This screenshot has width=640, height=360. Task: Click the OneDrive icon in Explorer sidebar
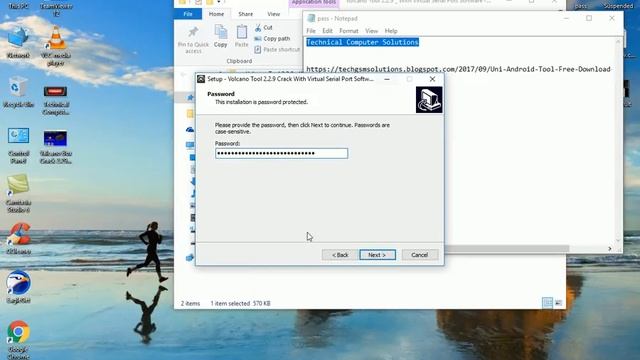pyautogui.click(x=190, y=129)
